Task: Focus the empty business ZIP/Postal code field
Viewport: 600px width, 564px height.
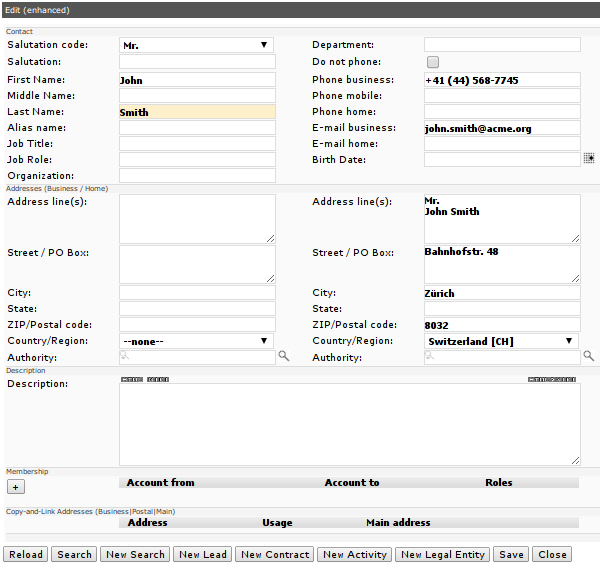Action: [197, 325]
